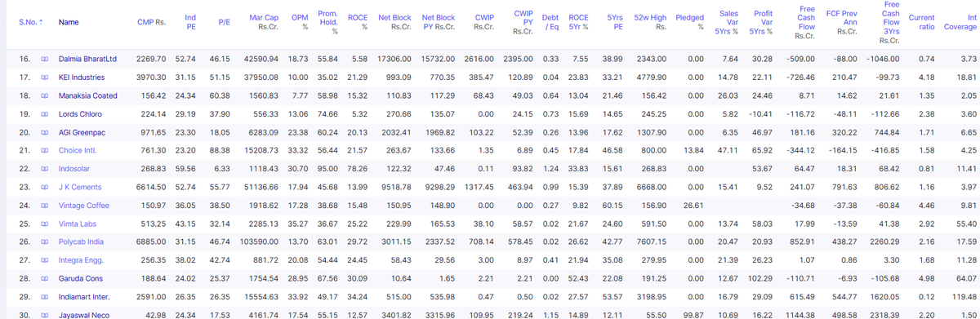The image size is (980, 319).
Task: Open quick-view icon for Indosolar row
Action: coord(44,168)
